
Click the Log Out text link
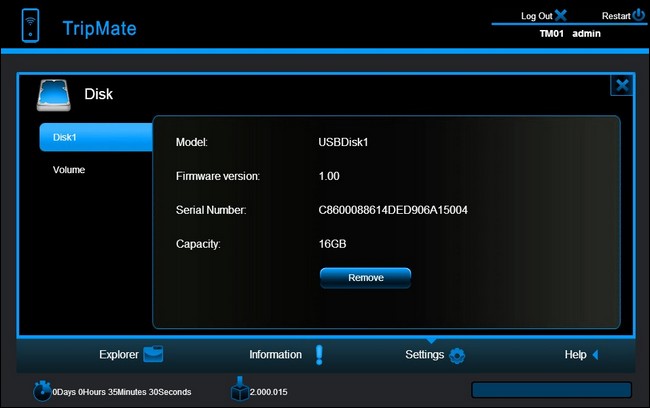tap(536, 16)
